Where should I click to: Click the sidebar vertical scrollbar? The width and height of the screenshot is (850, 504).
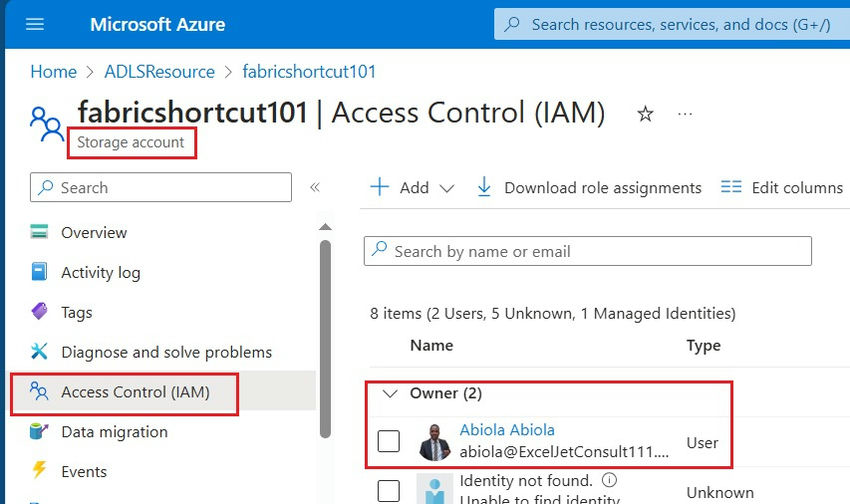point(324,340)
